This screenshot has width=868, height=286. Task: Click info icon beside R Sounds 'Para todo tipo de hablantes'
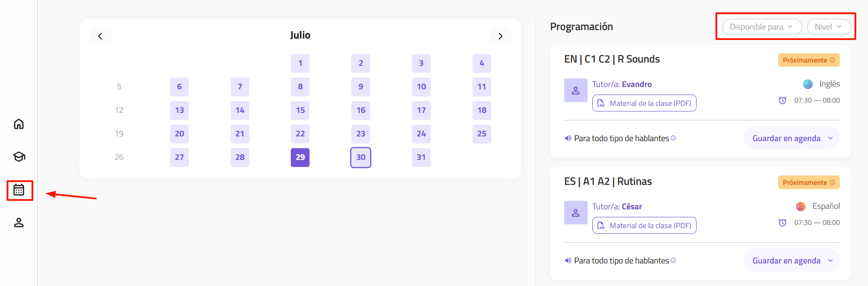click(674, 138)
